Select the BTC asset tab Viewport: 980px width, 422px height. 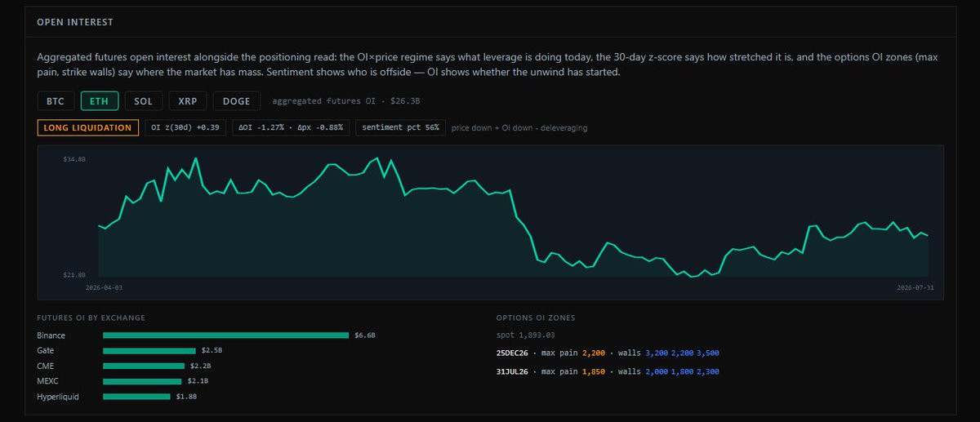[56, 101]
